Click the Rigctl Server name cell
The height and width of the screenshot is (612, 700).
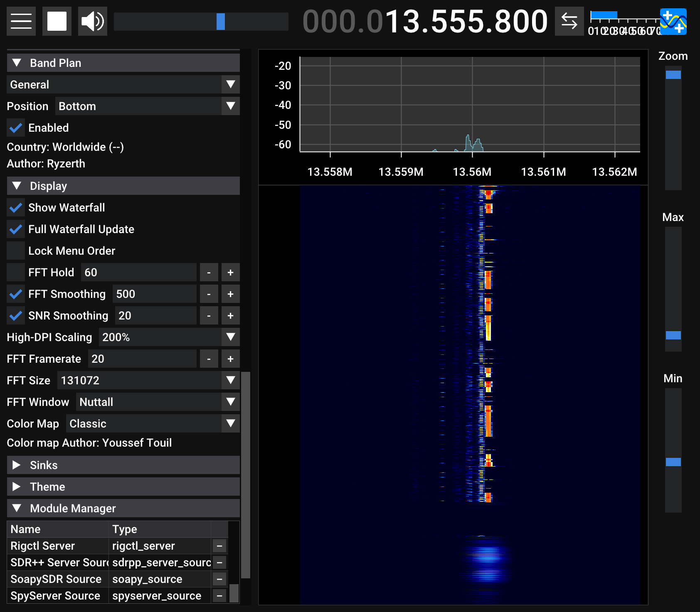pos(58,546)
